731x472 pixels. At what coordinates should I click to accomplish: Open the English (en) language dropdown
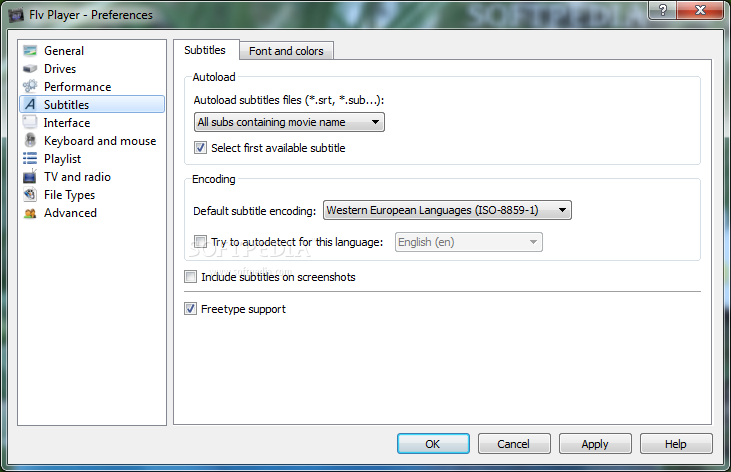469,242
